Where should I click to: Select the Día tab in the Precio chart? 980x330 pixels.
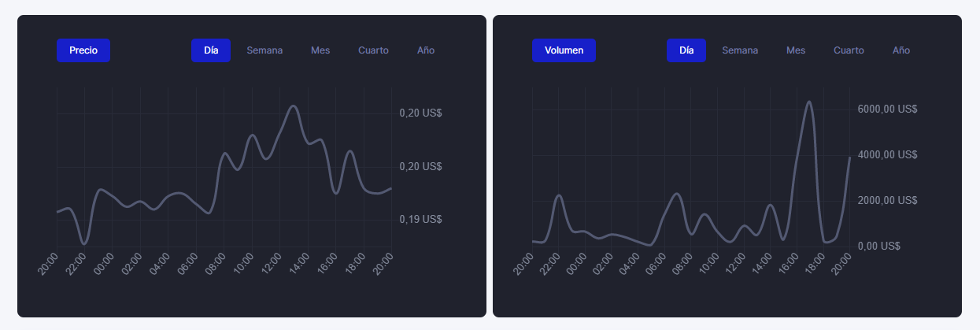pos(211,50)
